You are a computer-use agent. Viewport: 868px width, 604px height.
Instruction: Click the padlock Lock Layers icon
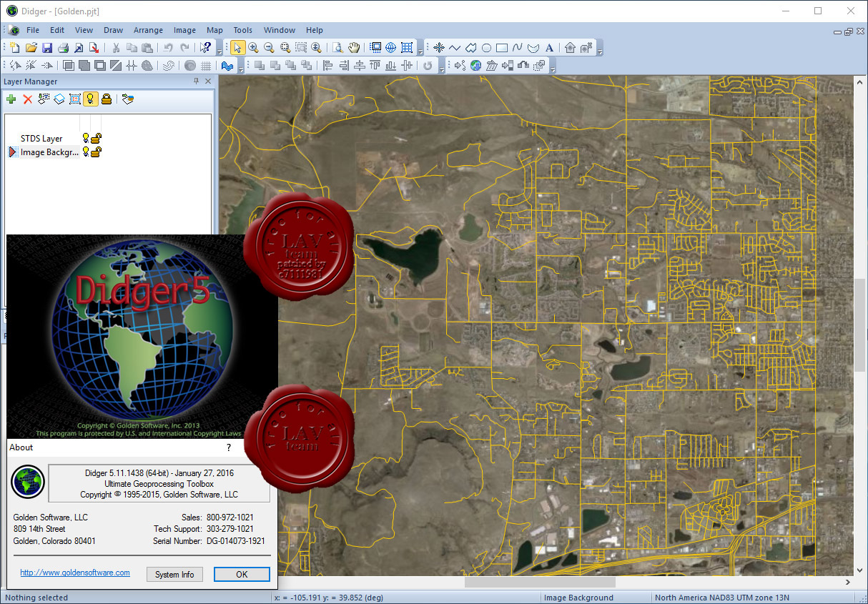106,99
